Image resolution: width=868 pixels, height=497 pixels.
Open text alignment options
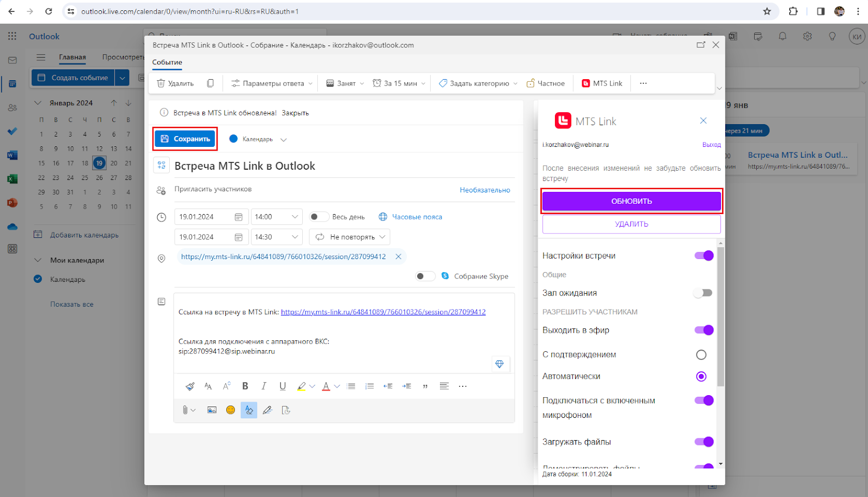pos(444,386)
